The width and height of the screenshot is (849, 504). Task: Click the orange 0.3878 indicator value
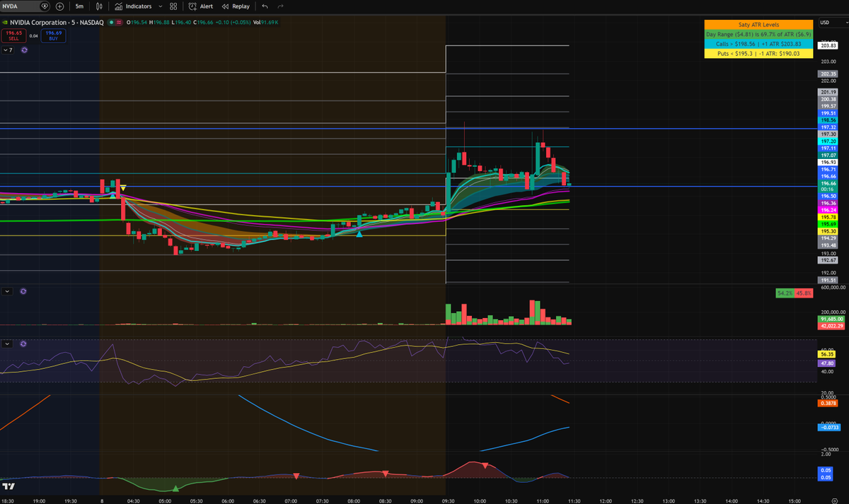pos(828,403)
